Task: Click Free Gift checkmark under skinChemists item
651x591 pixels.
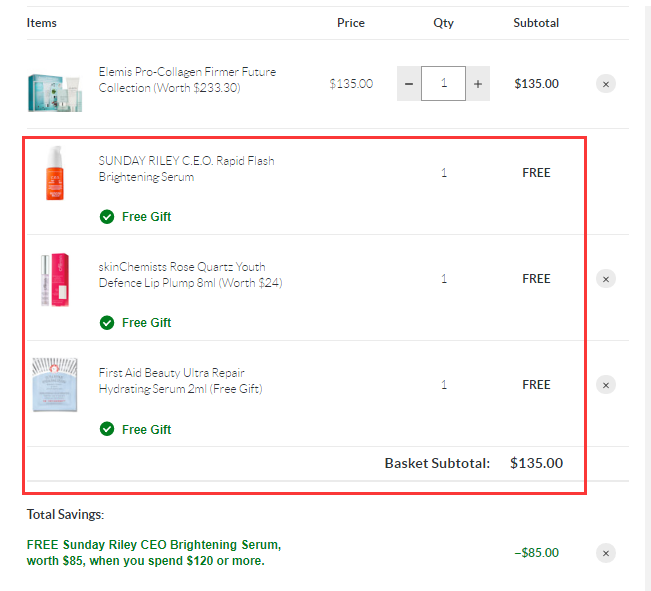Action: click(107, 323)
